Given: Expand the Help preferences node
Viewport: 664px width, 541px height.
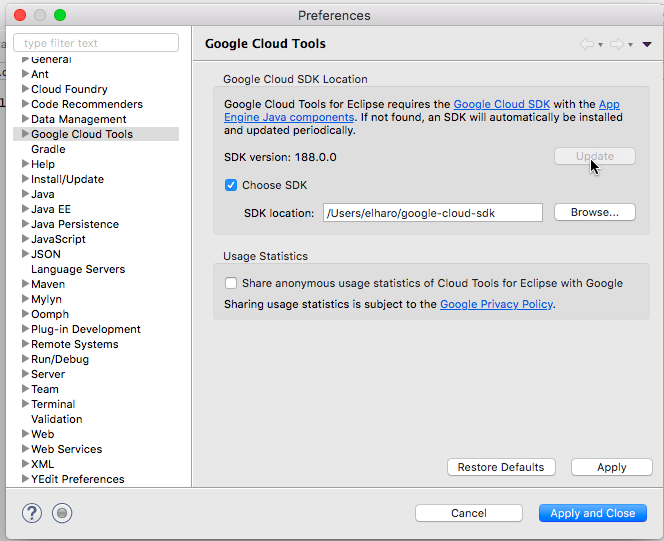Looking at the screenshot, I should pyautogui.click(x=25, y=164).
